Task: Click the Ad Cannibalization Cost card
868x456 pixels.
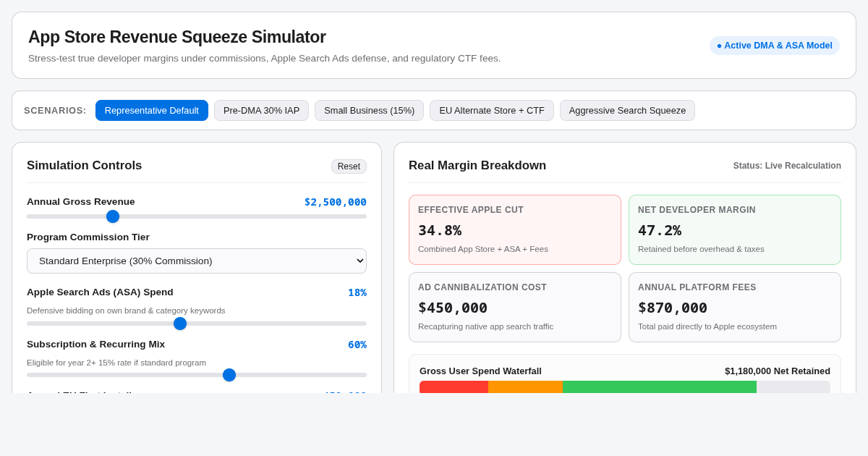Action: click(515, 307)
